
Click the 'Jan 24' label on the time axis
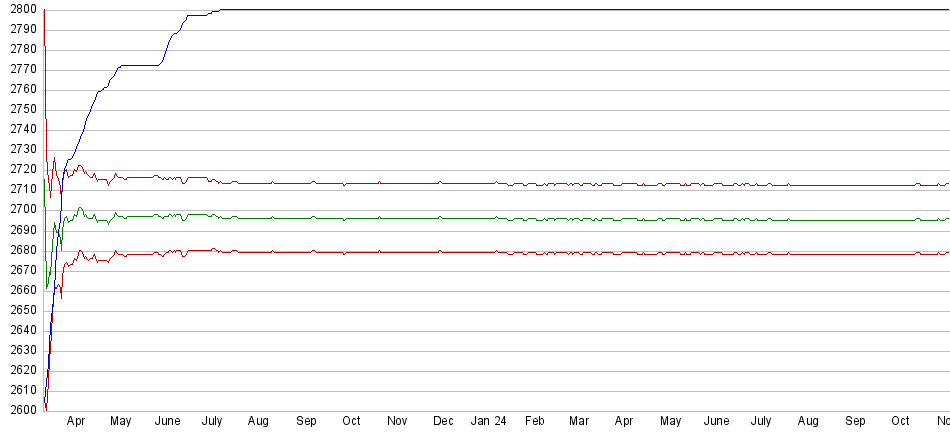(x=488, y=422)
